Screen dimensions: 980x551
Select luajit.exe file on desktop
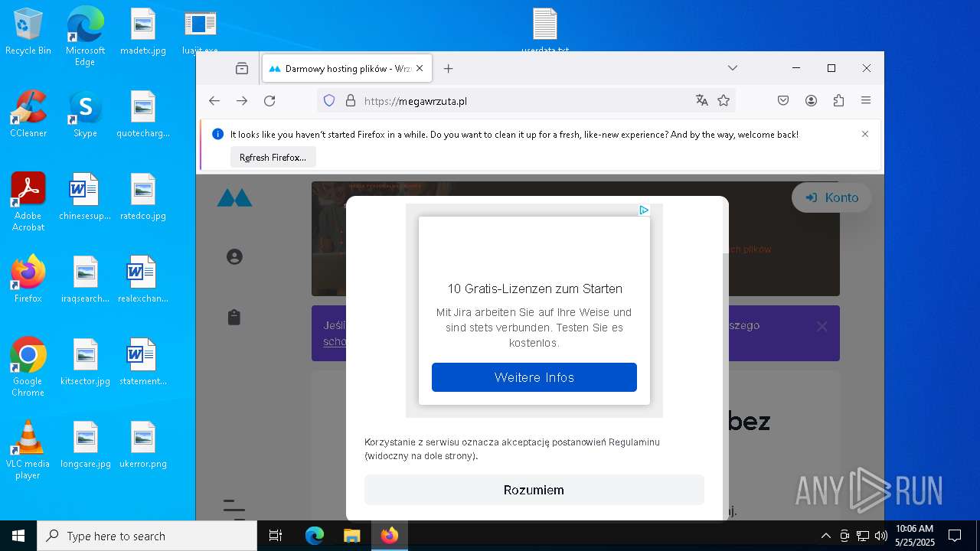tap(201, 31)
